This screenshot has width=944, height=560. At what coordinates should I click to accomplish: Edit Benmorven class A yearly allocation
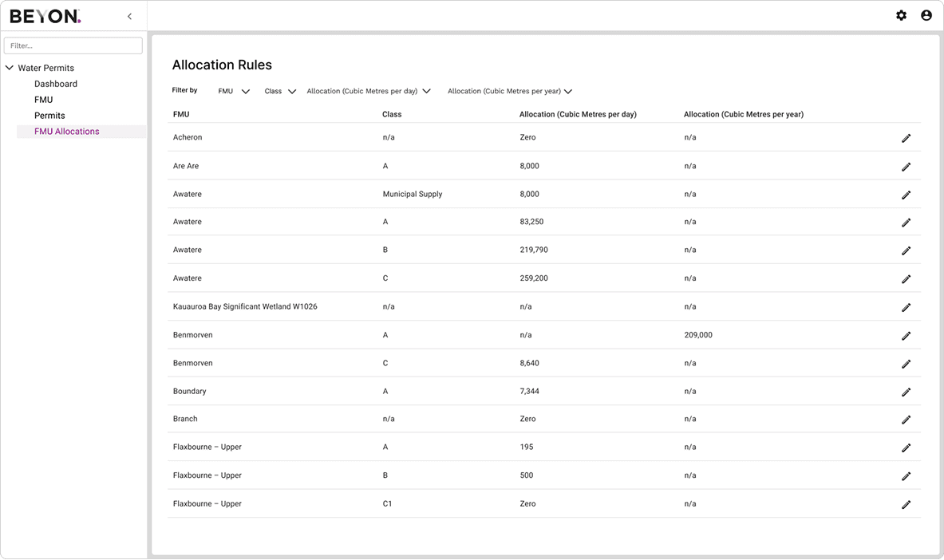point(906,335)
